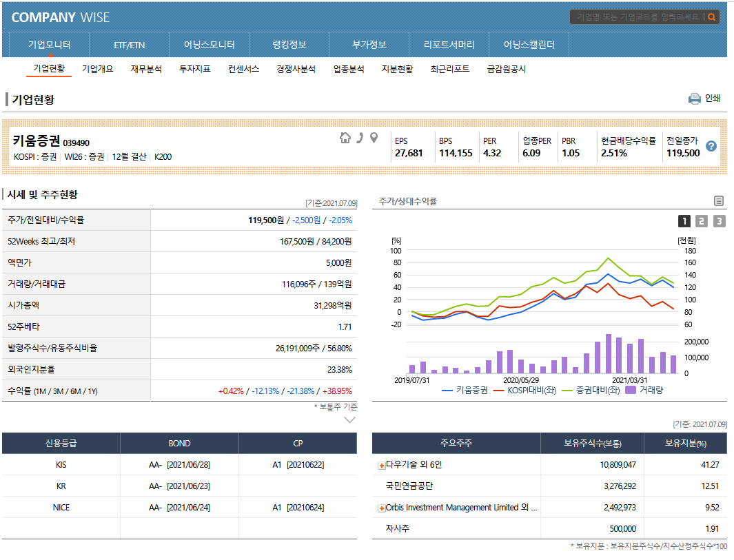Click the 현금배당수익률 value 2.51%
734x560 pixels.
[613, 153]
